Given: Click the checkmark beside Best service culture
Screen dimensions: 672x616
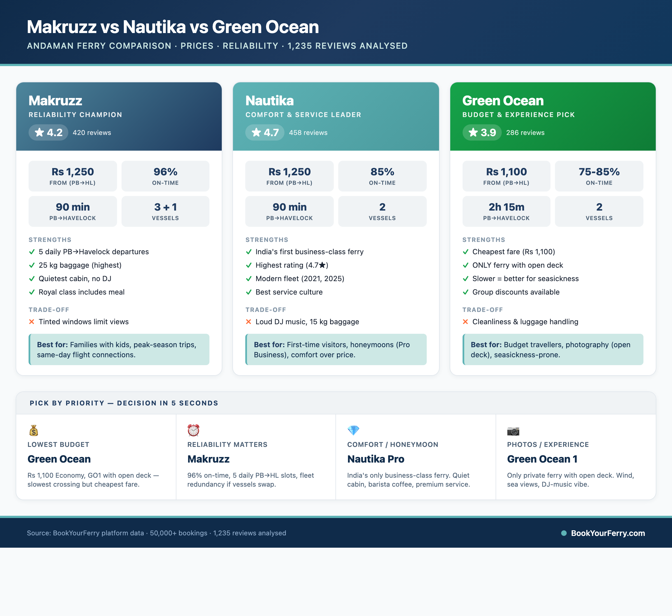Looking at the screenshot, I should [248, 292].
